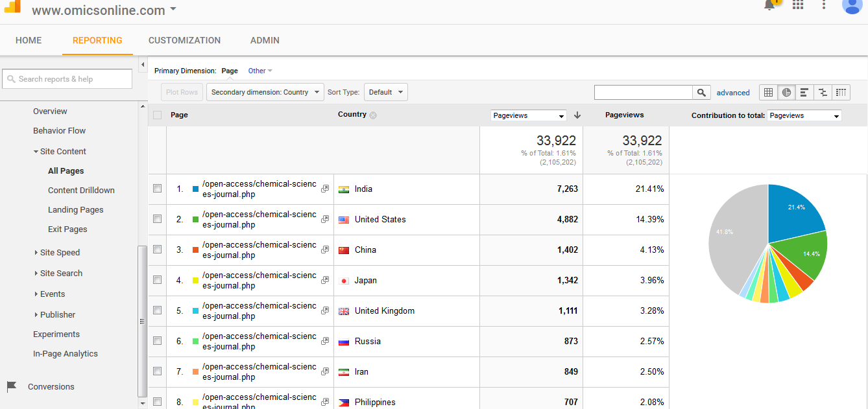Open the Sort Type Default dropdown
The image size is (868, 409).
click(386, 92)
